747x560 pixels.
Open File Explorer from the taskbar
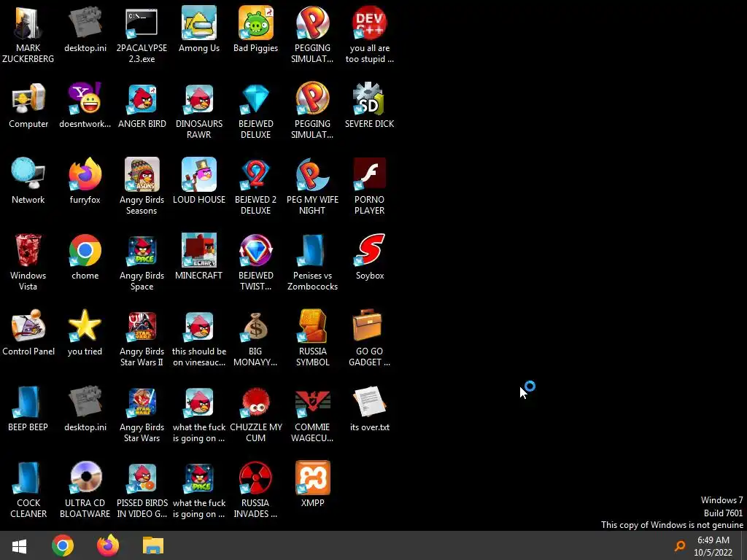(153, 545)
